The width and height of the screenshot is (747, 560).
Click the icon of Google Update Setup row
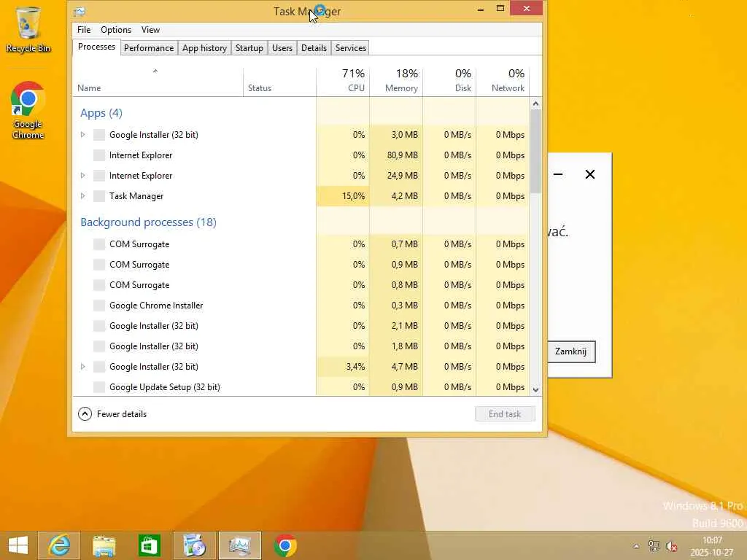coord(99,386)
